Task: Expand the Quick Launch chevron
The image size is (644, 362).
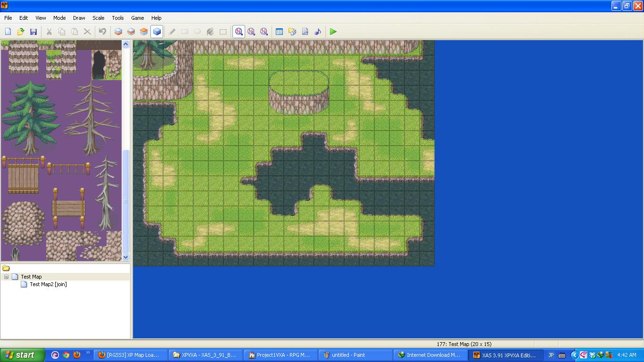Action: (x=88, y=353)
